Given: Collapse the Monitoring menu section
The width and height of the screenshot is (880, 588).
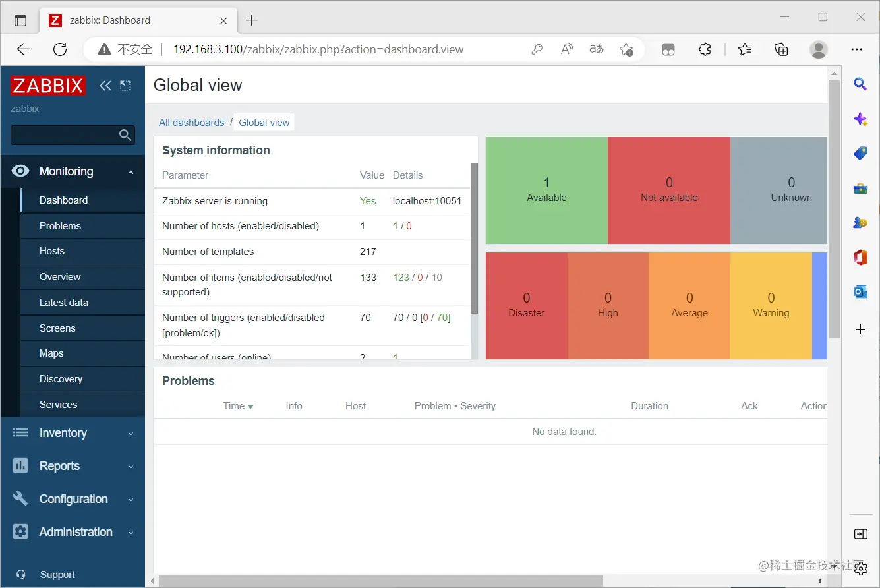Looking at the screenshot, I should [x=131, y=172].
